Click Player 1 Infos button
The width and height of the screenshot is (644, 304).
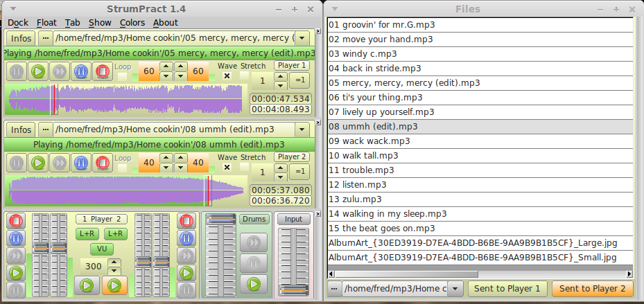21,38
